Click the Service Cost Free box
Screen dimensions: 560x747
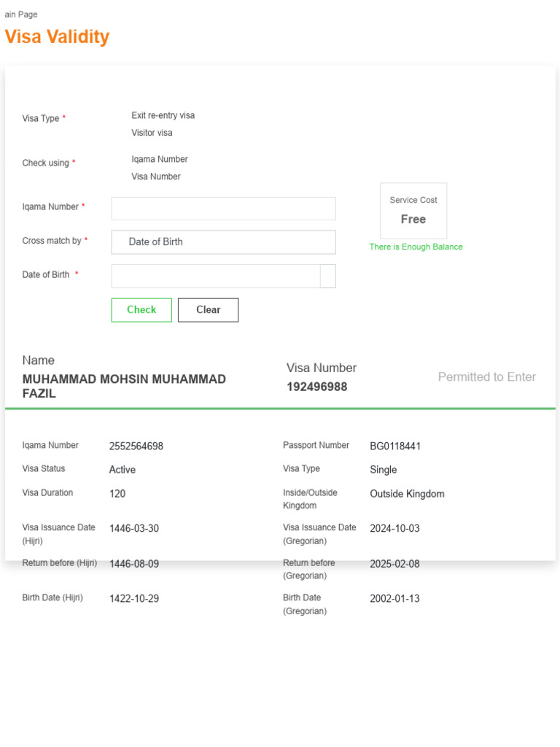413,211
